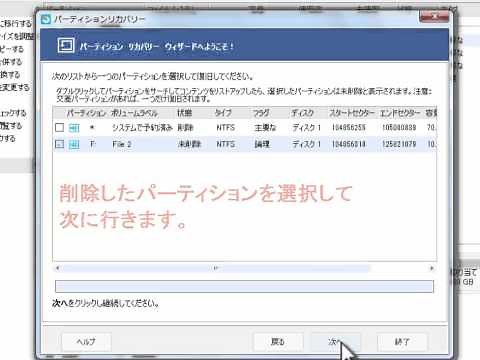Click NTFS in the File 2 row

(x=226, y=144)
